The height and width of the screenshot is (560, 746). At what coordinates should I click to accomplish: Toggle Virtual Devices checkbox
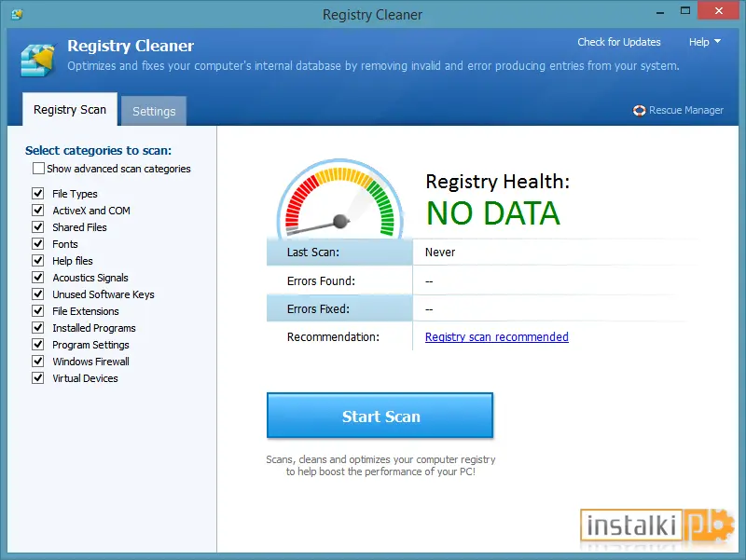(x=38, y=378)
